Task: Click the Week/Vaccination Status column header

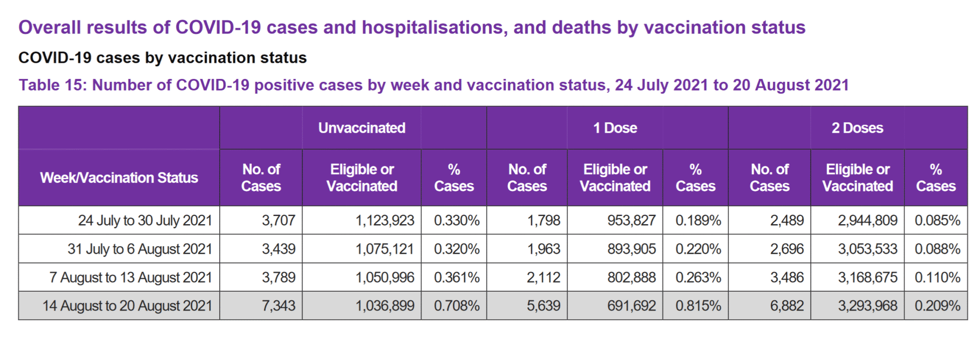Action: click(119, 178)
